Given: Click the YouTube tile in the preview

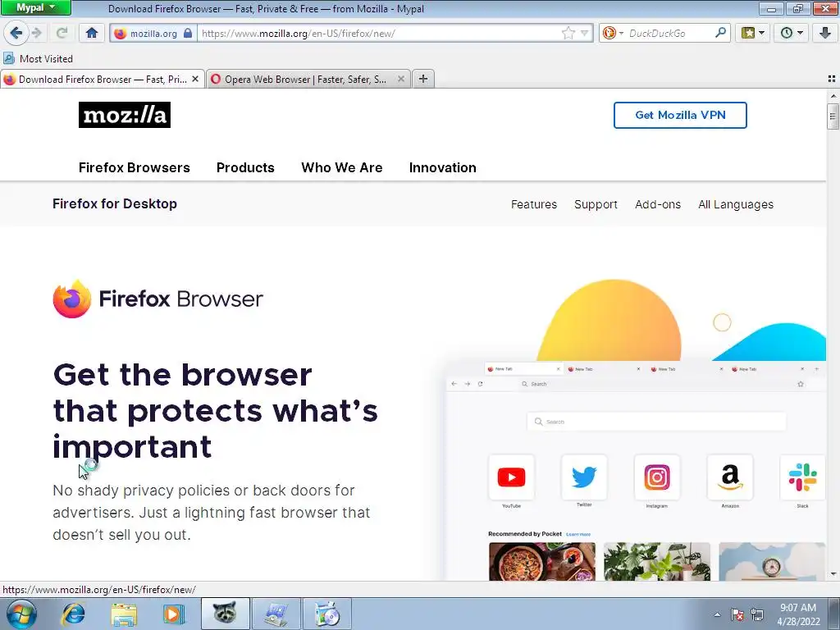Looking at the screenshot, I should (511, 477).
